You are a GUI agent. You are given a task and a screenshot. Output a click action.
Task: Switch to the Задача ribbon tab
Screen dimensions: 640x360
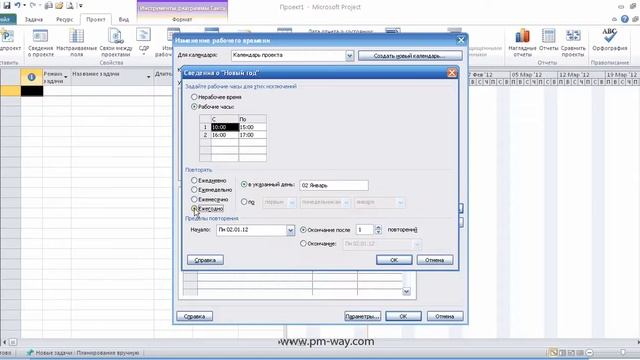[33, 19]
